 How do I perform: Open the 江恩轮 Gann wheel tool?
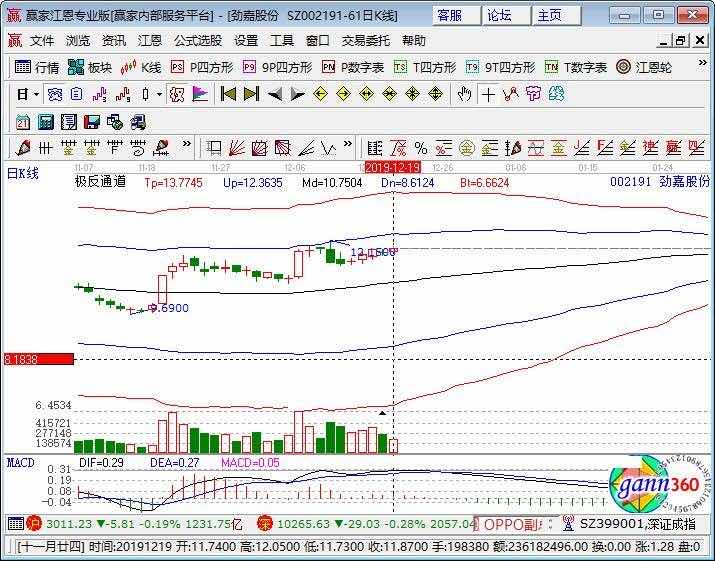[x=644, y=68]
